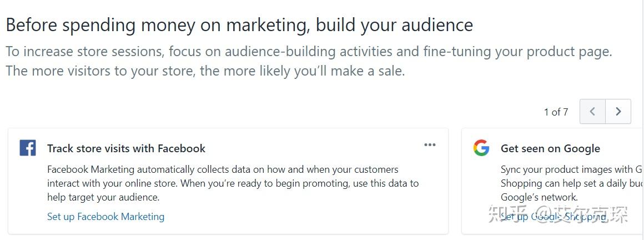
Task: Select the Track store visits with Facebook title
Action: [126, 148]
